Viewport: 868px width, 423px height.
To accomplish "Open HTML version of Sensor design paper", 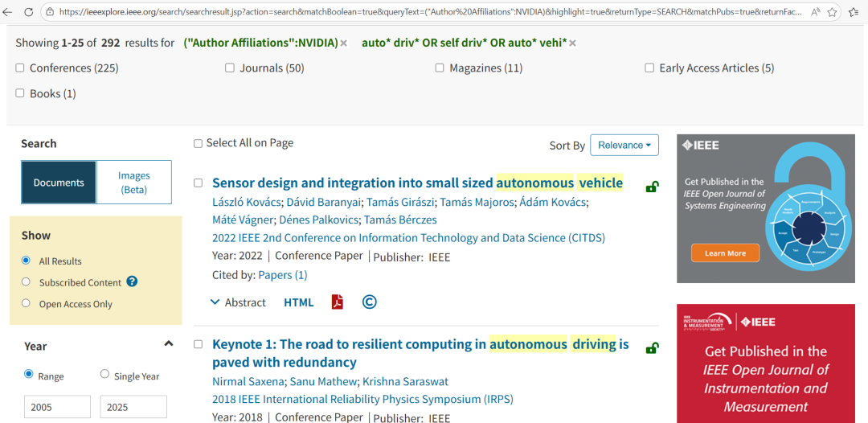I will point(299,302).
